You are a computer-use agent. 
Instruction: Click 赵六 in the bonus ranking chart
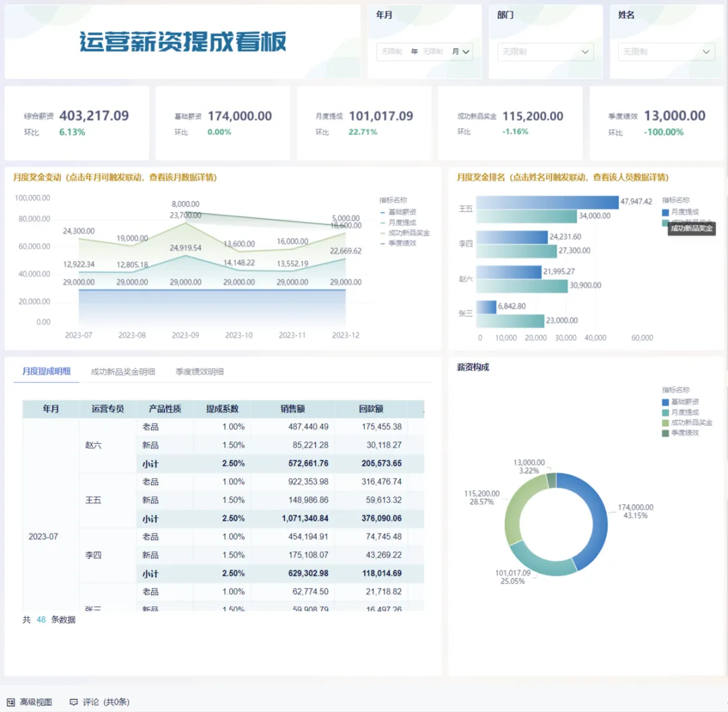(466, 278)
